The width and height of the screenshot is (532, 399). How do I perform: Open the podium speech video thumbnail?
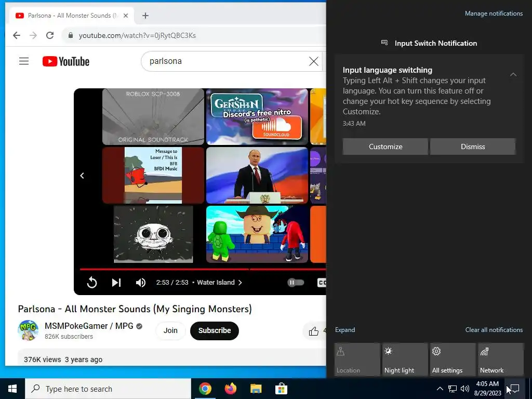pos(257,175)
